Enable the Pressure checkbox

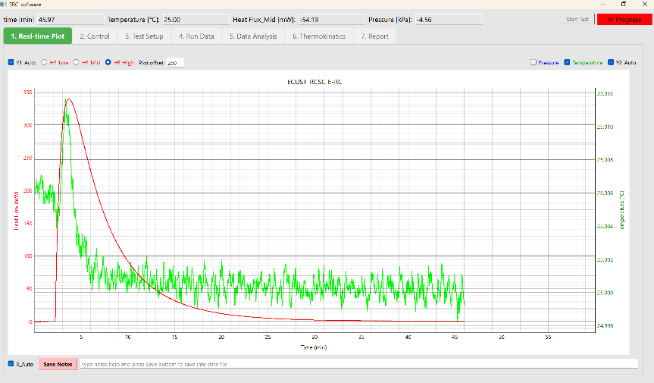pyautogui.click(x=533, y=62)
